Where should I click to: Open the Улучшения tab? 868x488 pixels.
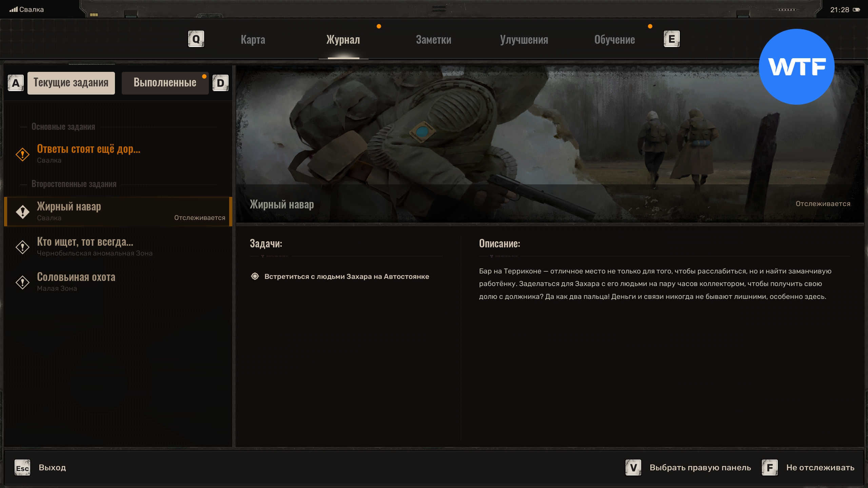coord(524,40)
